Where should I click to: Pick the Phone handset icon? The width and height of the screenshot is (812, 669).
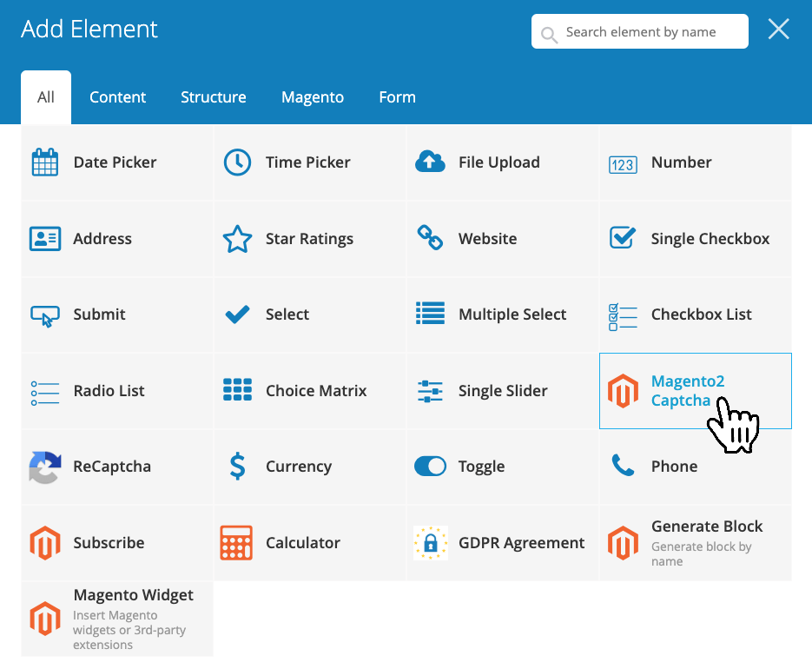623,467
